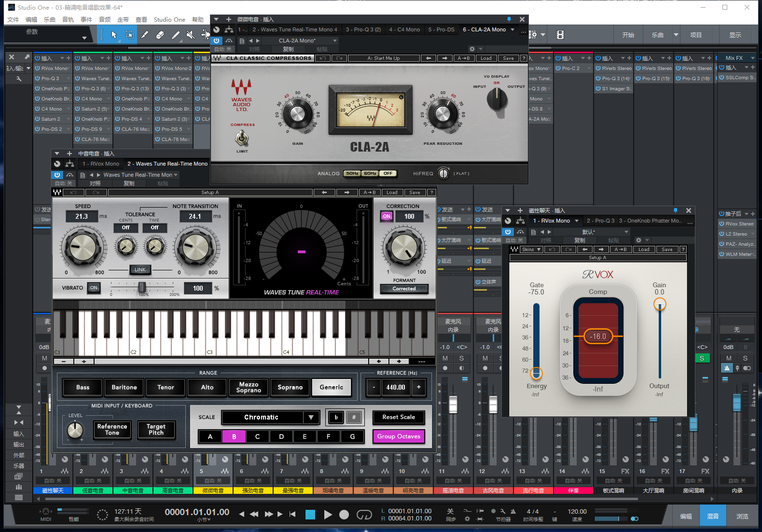Switch to the 5 - Pro-DS plugin tab
This screenshot has height=532, width=762.
click(441, 29)
